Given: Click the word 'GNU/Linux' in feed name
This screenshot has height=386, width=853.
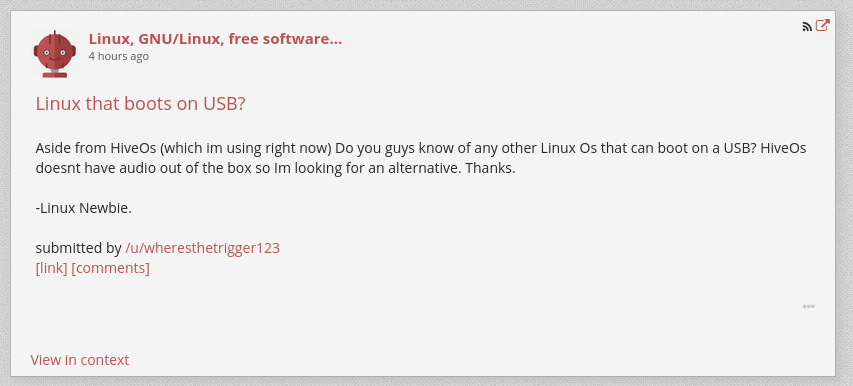Looking at the screenshot, I should (x=181, y=39).
